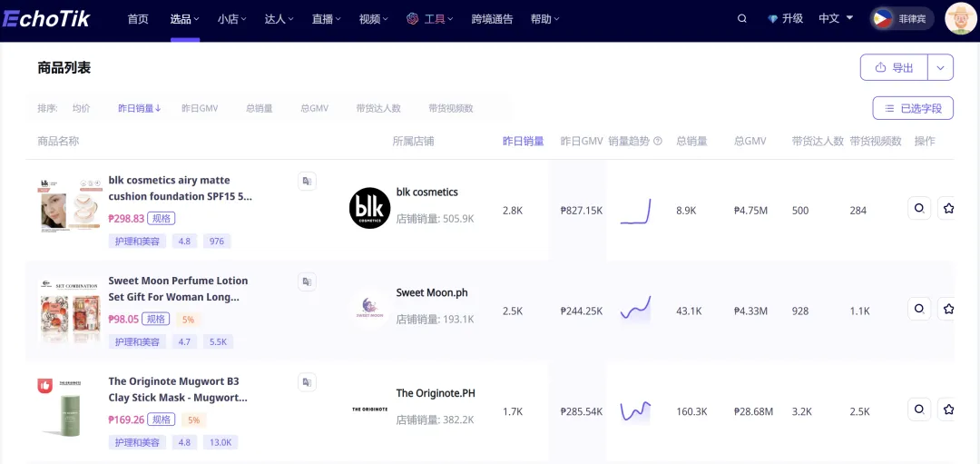
Task: Open blk cosmetics cushion product thumbnail
Action: [x=71, y=206]
